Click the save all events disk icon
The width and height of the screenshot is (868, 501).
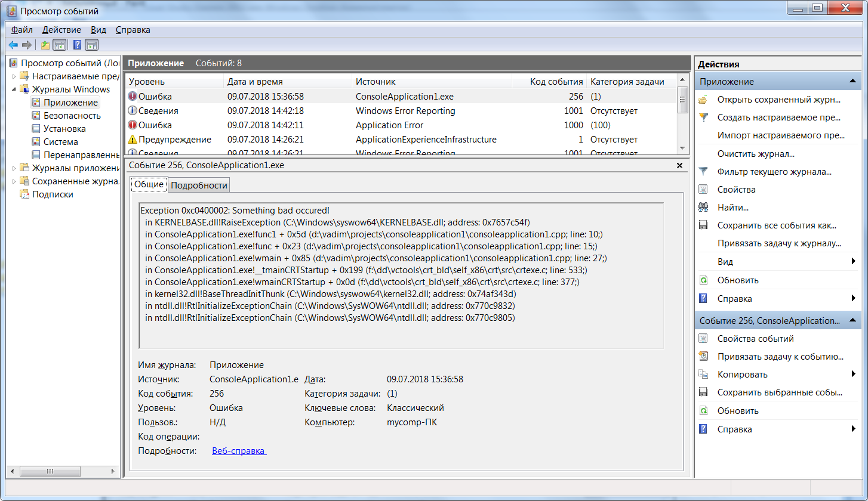[x=704, y=225]
